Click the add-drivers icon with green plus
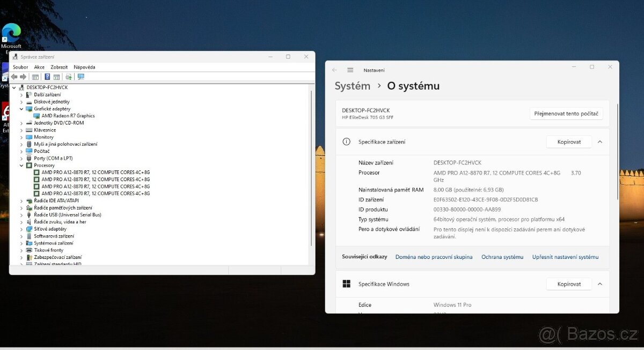The height and width of the screenshot is (350, 644). pyautogui.click(x=69, y=77)
